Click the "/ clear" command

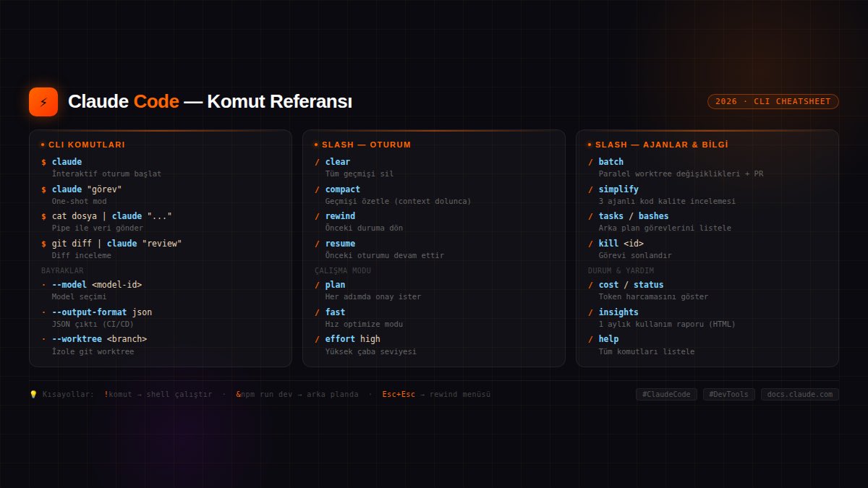[x=332, y=162]
